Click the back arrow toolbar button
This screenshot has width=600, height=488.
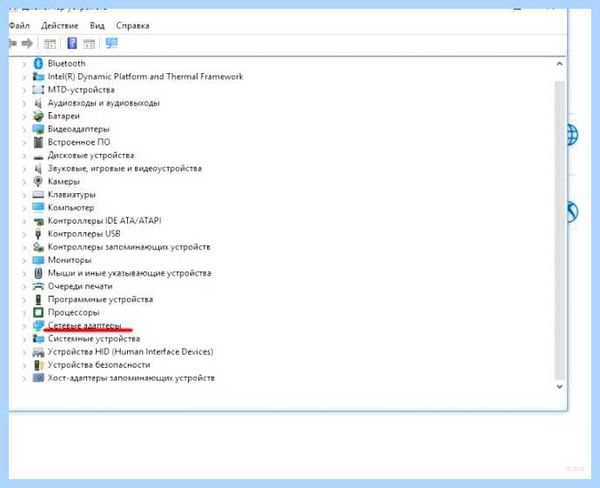(13, 44)
